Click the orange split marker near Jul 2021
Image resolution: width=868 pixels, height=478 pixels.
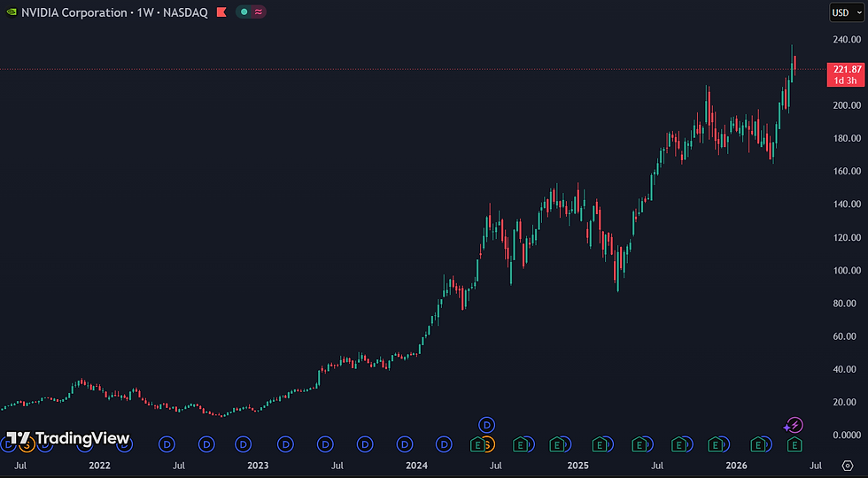27,443
